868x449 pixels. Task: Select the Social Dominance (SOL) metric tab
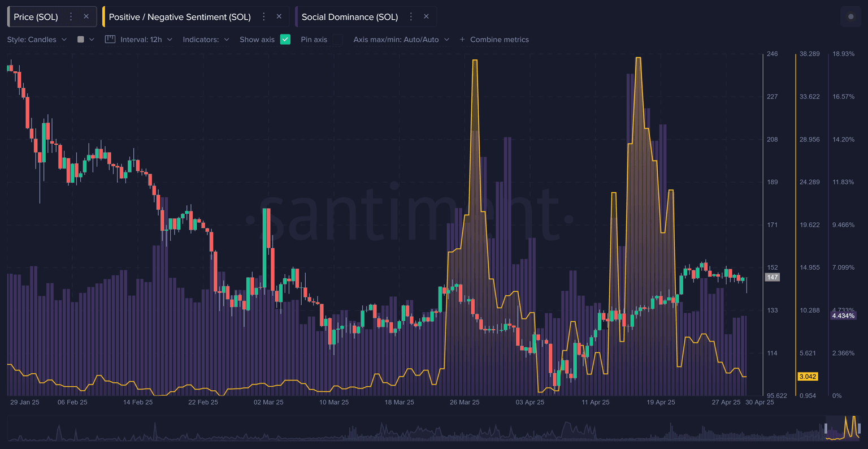click(x=349, y=17)
